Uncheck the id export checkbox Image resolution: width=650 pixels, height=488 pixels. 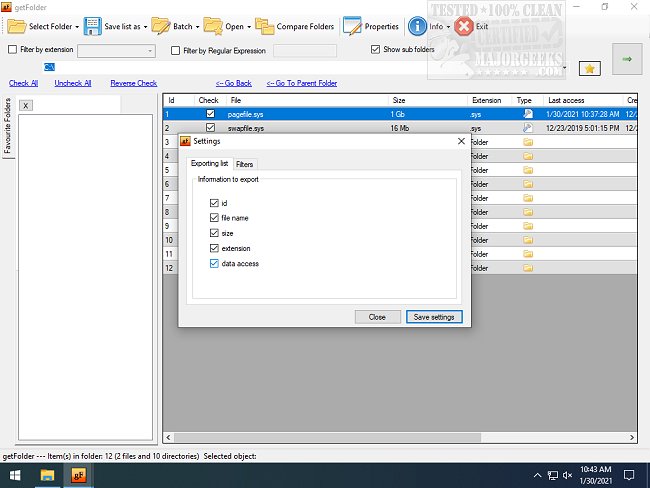click(214, 203)
